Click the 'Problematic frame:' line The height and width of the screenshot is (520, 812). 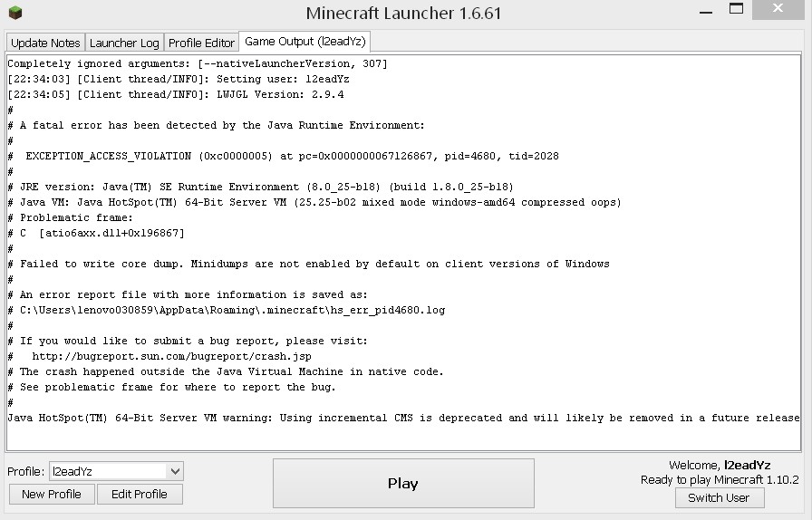[x=71, y=217]
